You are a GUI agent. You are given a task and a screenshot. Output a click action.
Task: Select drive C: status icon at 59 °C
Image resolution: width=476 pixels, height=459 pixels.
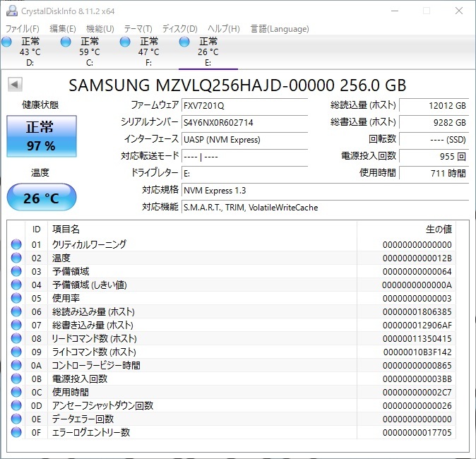(x=66, y=42)
